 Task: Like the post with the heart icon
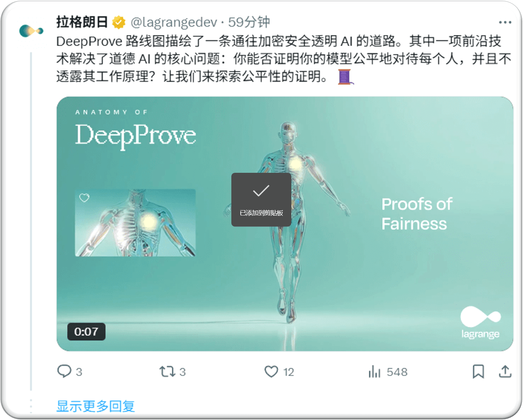pos(271,371)
